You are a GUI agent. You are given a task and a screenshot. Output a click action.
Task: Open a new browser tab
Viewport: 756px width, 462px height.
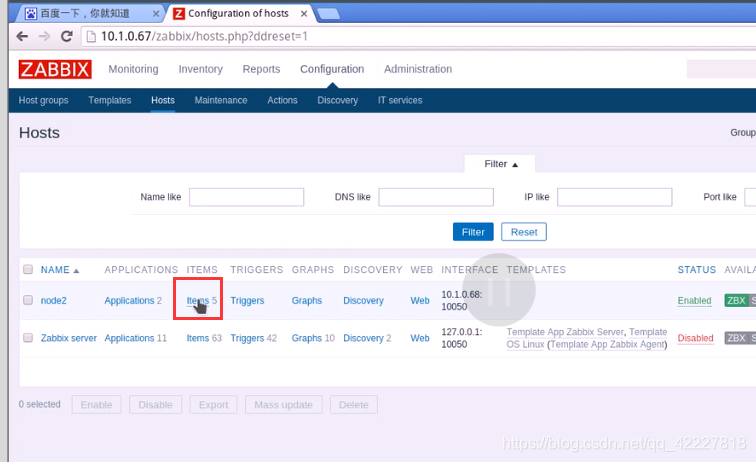tap(329, 14)
